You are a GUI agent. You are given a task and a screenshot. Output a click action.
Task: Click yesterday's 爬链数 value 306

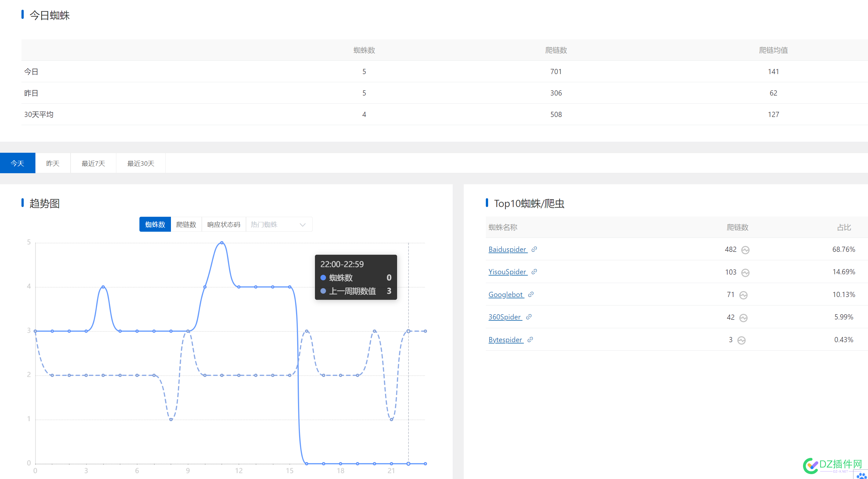tap(556, 93)
